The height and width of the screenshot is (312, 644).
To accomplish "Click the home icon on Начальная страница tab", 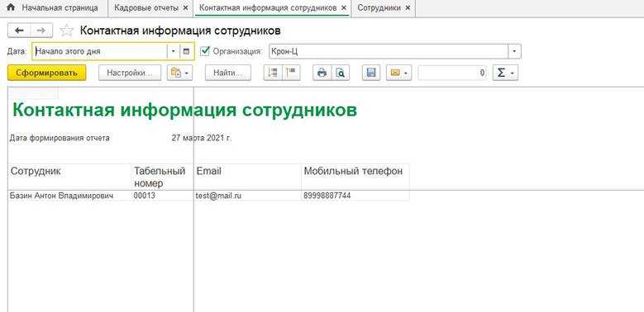I will click(x=12, y=7).
